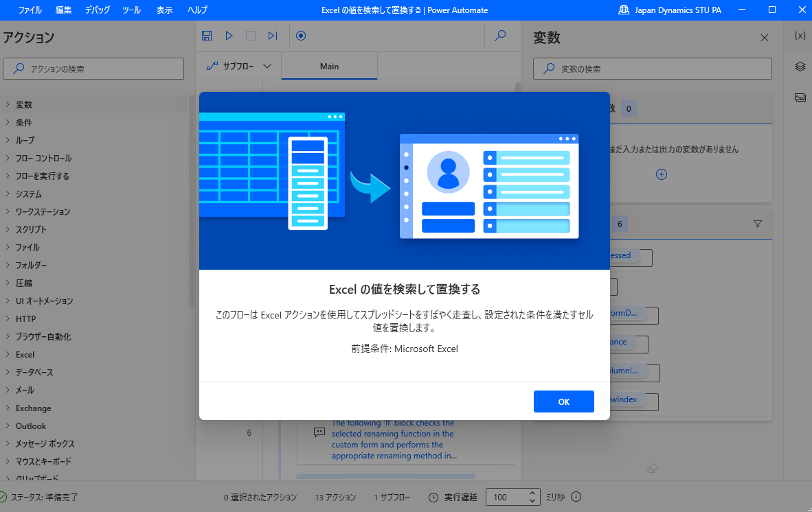Image resolution: width=812 pixels, height=512 pixels.
Task: Click the stop flow square icon
Action: [x=251, y=36]
